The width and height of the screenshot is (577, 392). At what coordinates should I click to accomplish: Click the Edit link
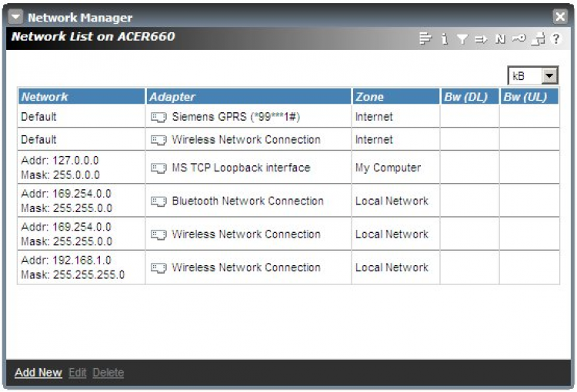77,373
